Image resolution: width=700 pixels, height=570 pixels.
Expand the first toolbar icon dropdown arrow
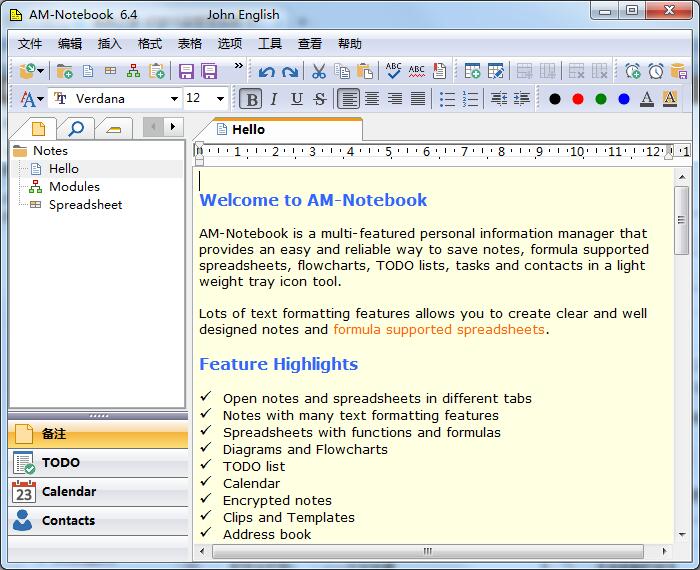click(41, 71)
